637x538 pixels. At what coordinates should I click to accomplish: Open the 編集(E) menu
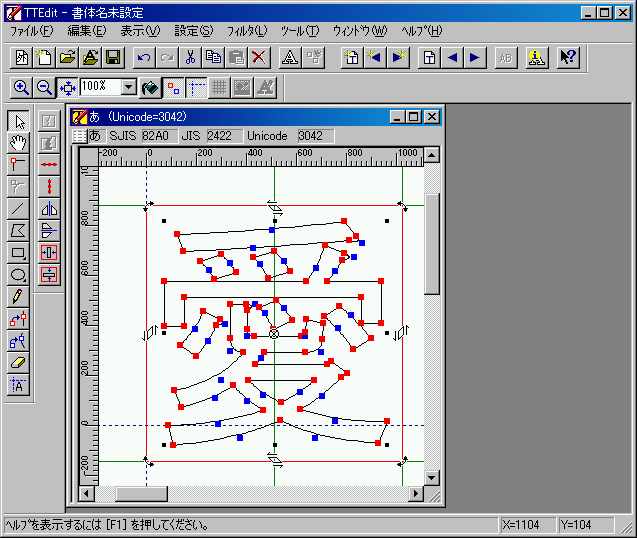(x=87, y=31)
